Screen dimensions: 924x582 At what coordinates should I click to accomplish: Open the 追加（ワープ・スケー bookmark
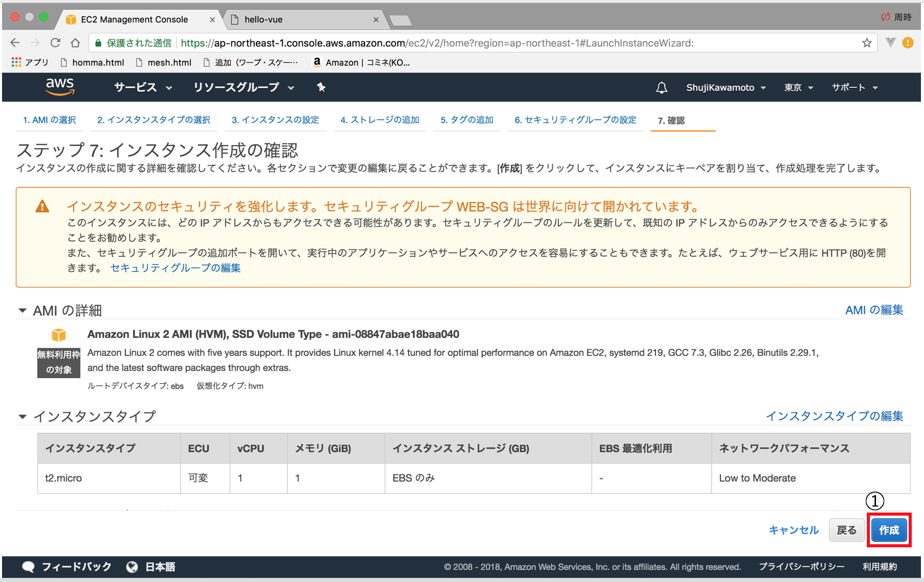point(250,62)
